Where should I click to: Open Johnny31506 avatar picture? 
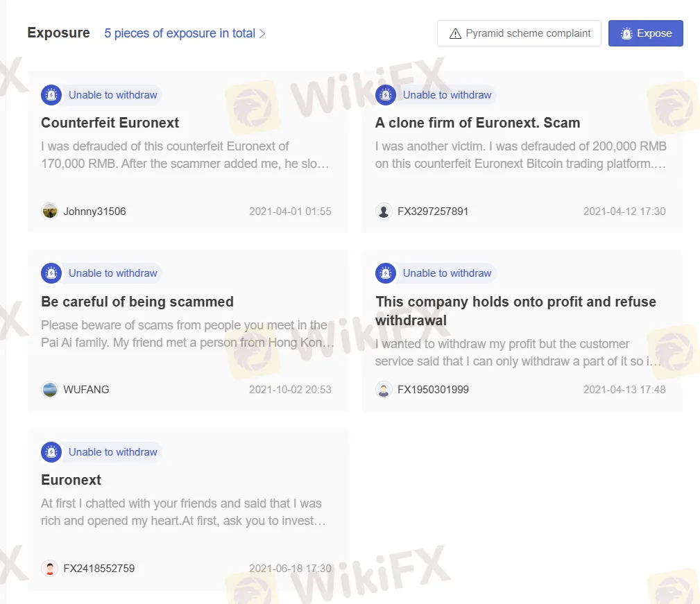tap(49, 211)
